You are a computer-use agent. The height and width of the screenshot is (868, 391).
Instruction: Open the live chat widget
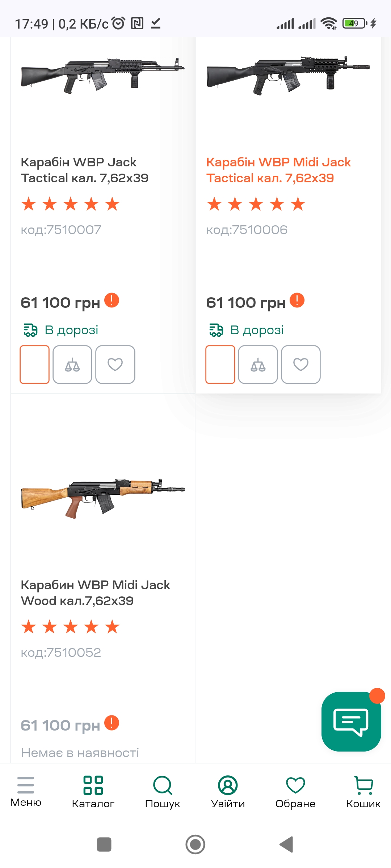[x=351, y=722]
